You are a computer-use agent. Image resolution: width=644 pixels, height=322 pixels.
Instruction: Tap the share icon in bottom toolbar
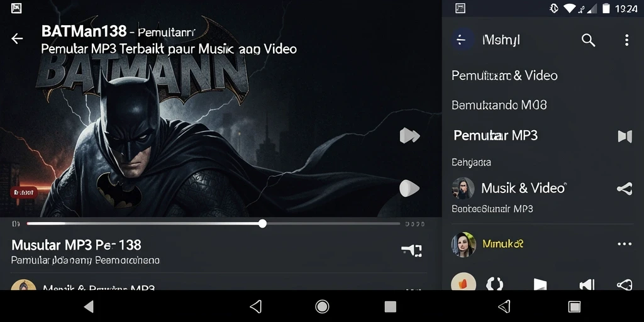625,284
